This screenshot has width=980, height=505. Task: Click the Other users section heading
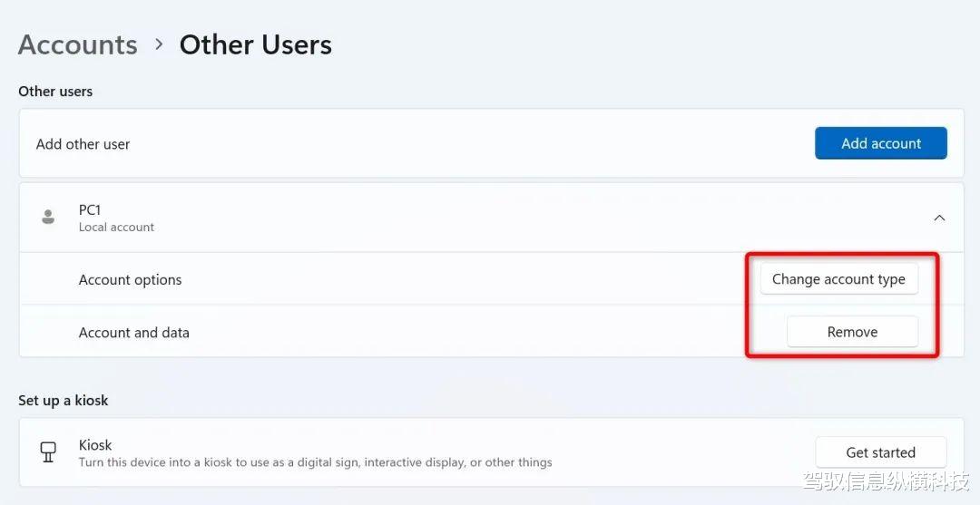[x=55, y=92]
